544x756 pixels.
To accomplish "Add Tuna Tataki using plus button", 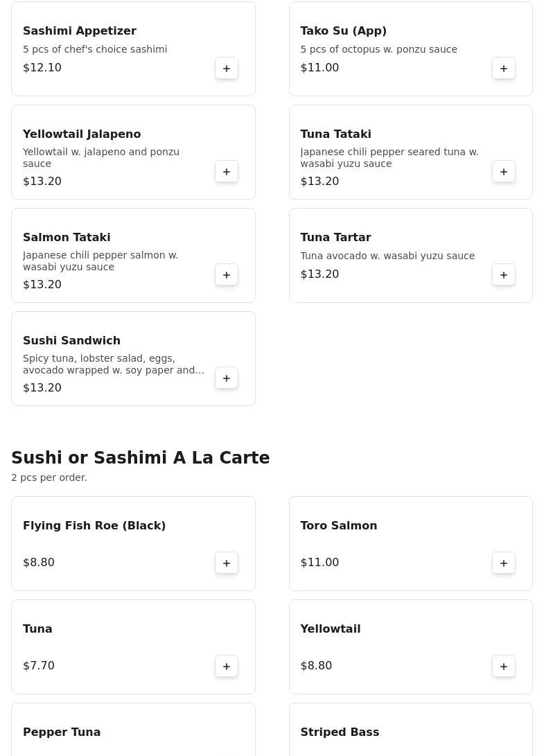I will click(504, 172).
